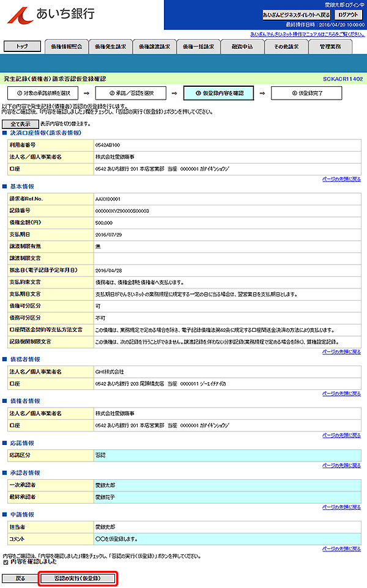
Task: Click 支払期日 value 2016/07/29
Action: 108,235
